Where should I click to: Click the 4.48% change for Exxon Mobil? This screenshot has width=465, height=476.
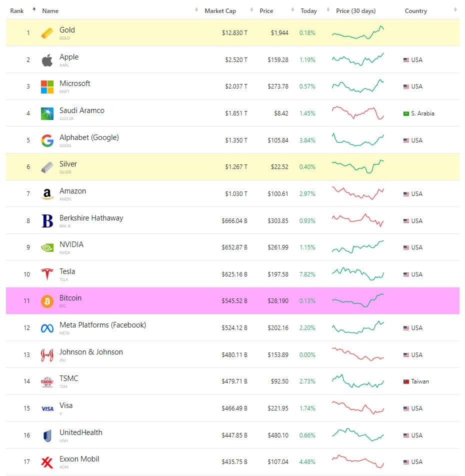click(307, 462)
